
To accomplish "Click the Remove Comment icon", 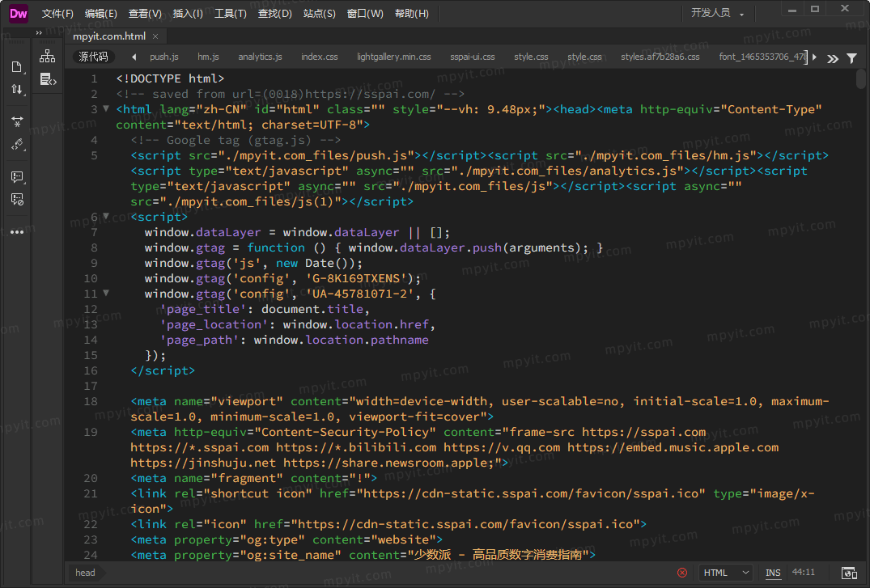I will 17,200.
